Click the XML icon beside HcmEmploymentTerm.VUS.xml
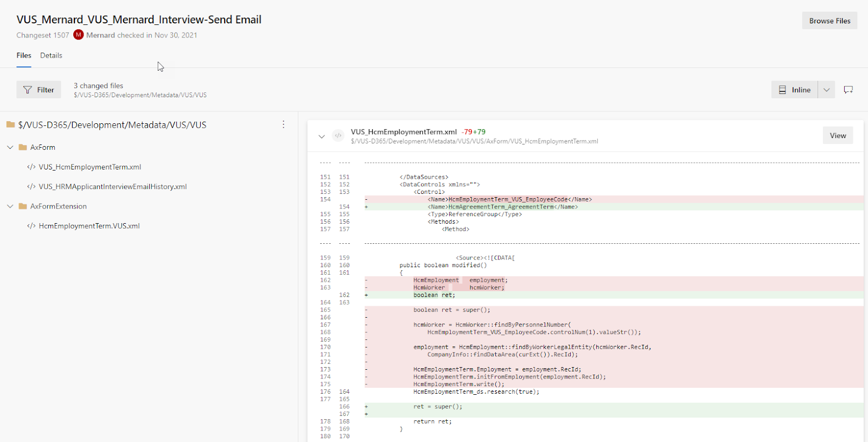The image size is (868, 442). coord(31,226)
